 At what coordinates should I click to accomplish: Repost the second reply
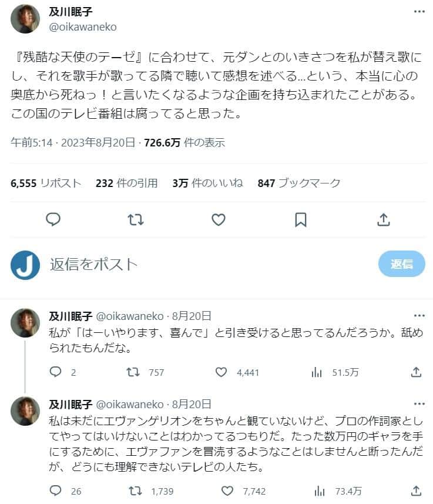(134, 489)
